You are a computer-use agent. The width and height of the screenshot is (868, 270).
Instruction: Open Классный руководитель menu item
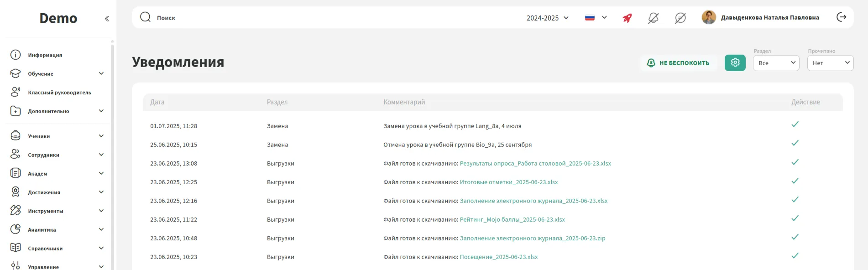(x=59, y=93)
